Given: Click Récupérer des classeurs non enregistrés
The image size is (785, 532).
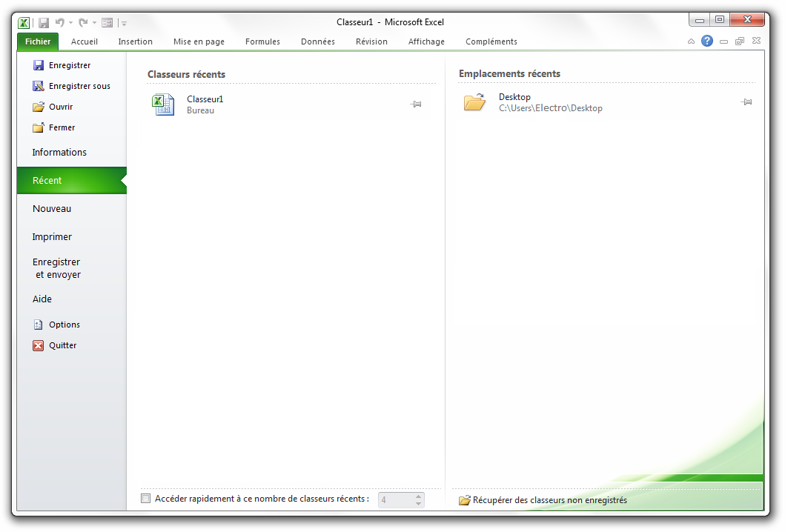Looking at the screenshot, I should 549,500.
